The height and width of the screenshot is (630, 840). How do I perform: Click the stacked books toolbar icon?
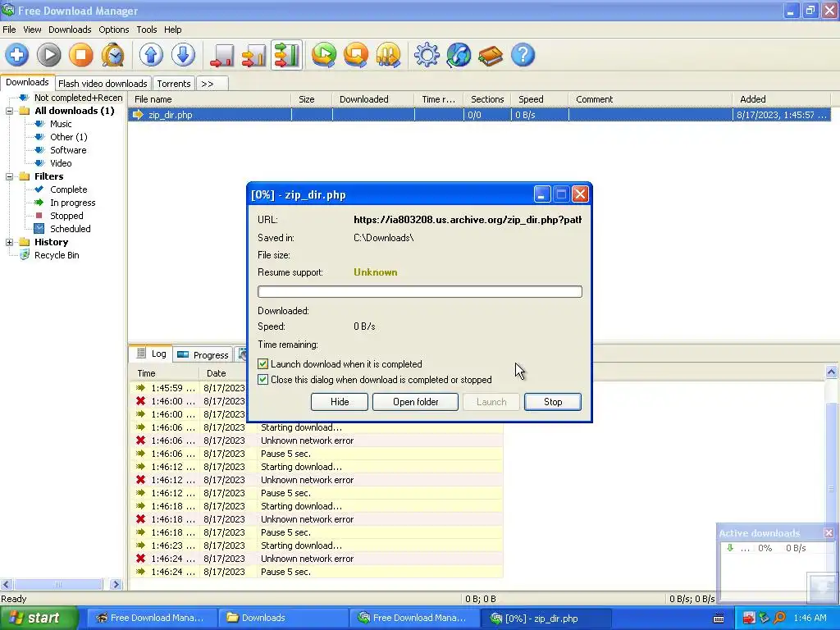coord(491,55)
